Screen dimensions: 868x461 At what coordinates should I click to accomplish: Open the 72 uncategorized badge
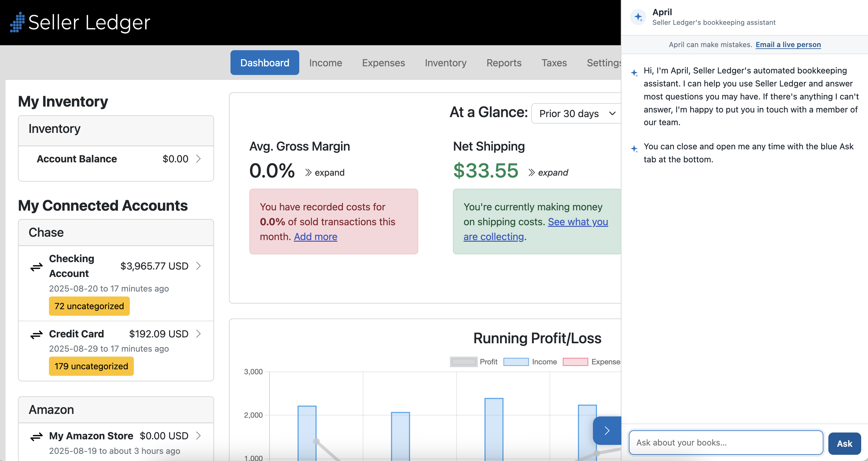89,306
